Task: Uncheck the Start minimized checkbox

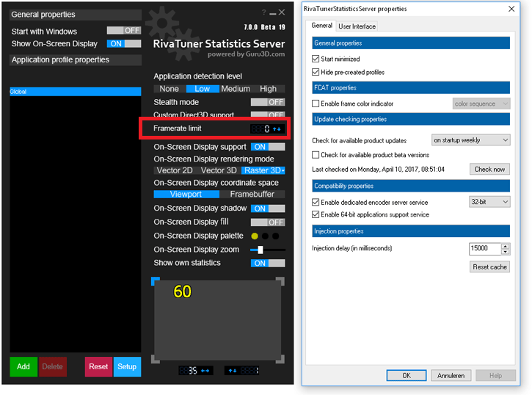Action: click(x=316, y=59)
